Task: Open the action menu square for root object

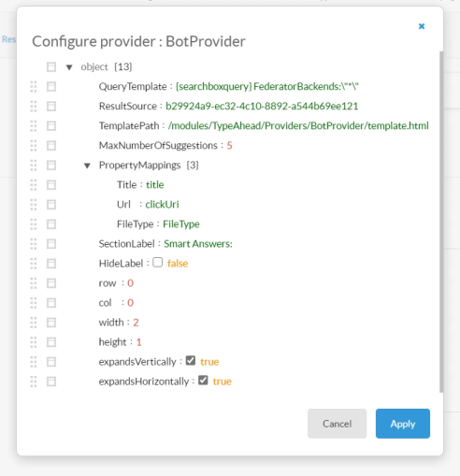Action: pyautogui.click(x=51, y=67)
